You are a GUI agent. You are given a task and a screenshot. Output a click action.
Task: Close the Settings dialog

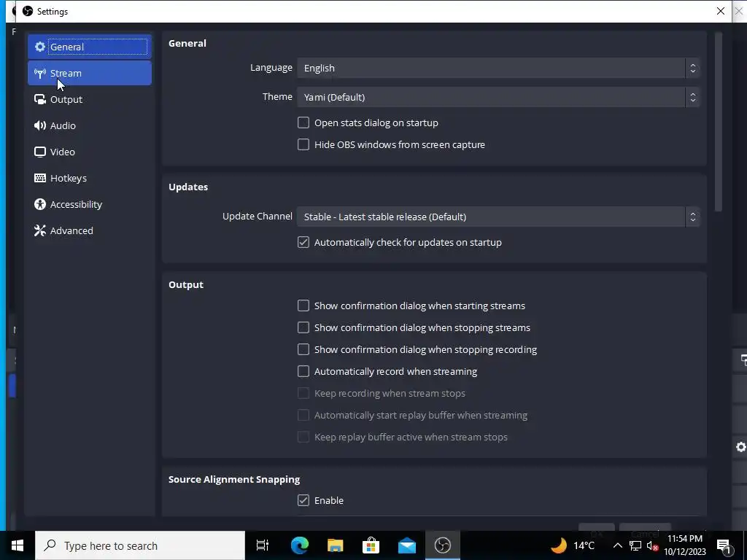720,11
